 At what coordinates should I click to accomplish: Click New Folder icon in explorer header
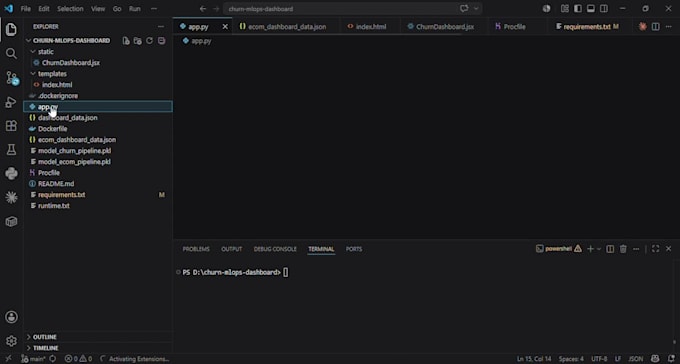pyautogui.click(x=137, y=41)
